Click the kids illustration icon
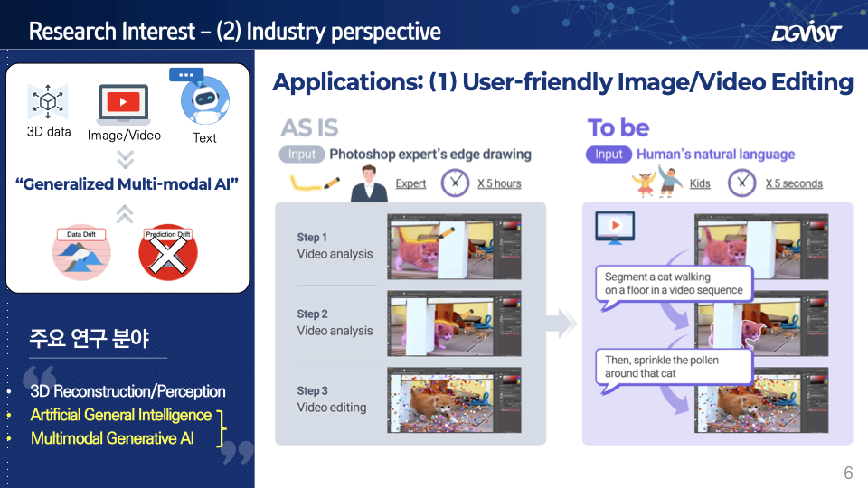Viewport: 868px width, 488px height. click(x=657, y=182)
